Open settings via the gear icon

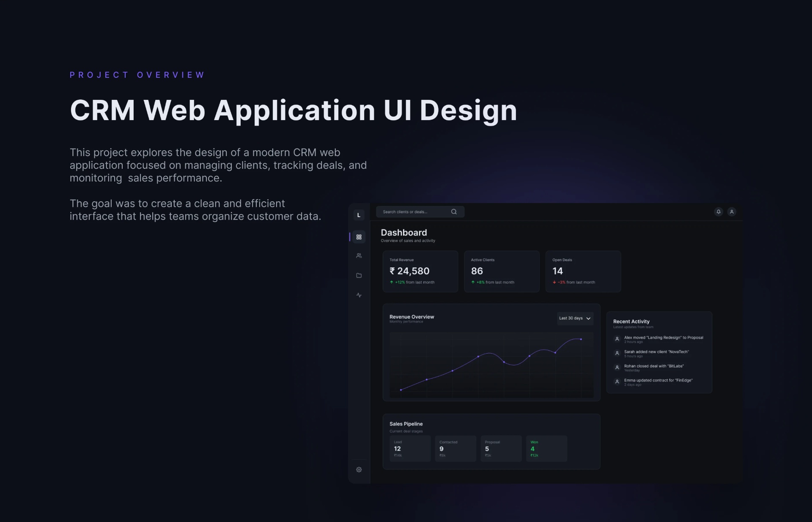click(359, 470)
